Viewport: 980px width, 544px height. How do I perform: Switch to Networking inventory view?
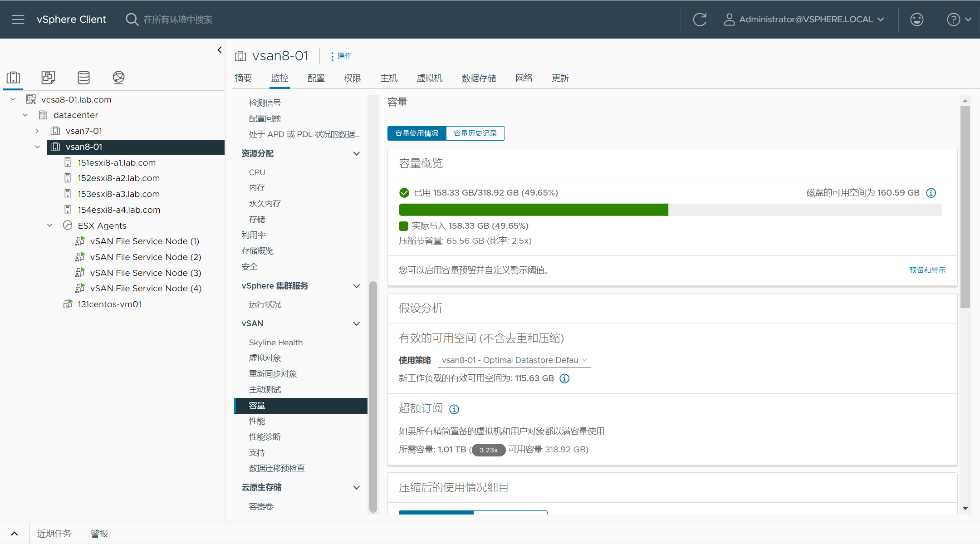point(118,78)
